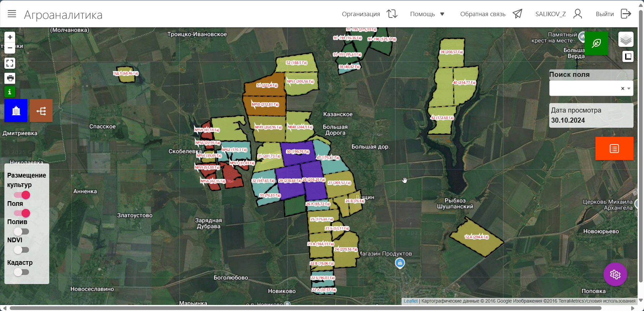Open the Поиск поля dropdown arrow

[629, 89]
